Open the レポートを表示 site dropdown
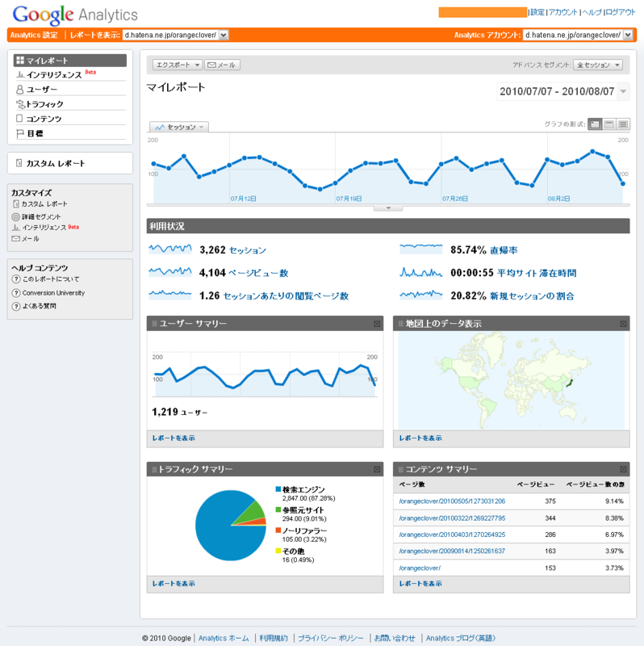 [175, 35]
